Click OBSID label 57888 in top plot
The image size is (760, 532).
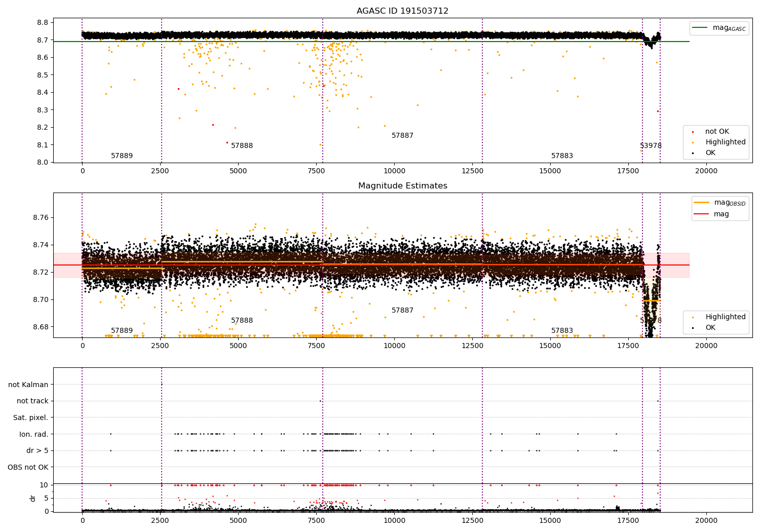(x=242, y=146)
